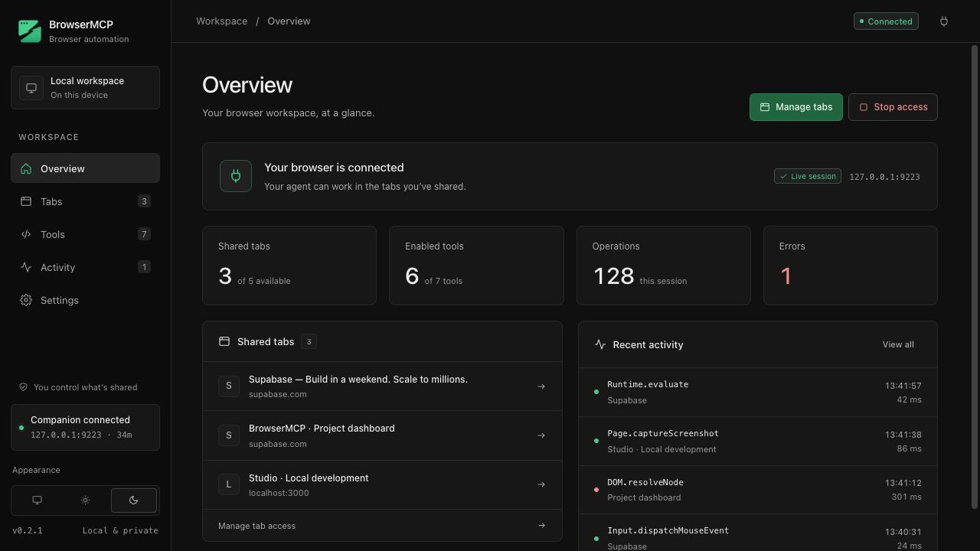980x551 pixels.
Task: Click the Connected status badge
Action: [886, 21]
